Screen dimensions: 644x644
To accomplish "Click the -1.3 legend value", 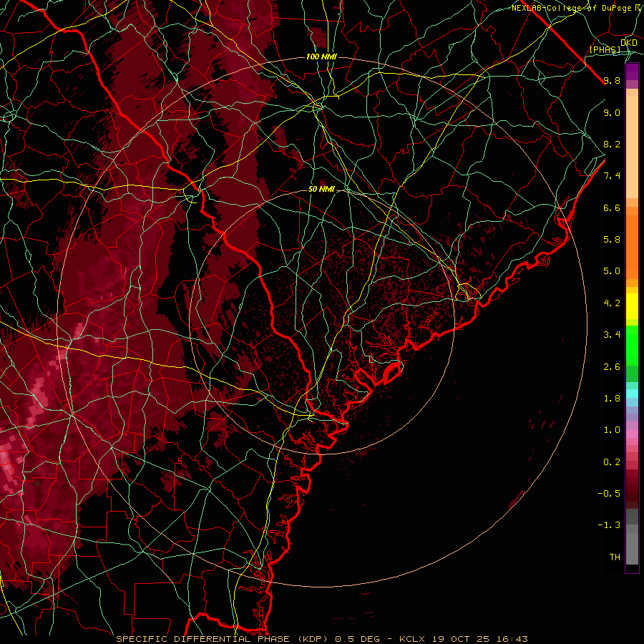I will (x=609, y=525).
